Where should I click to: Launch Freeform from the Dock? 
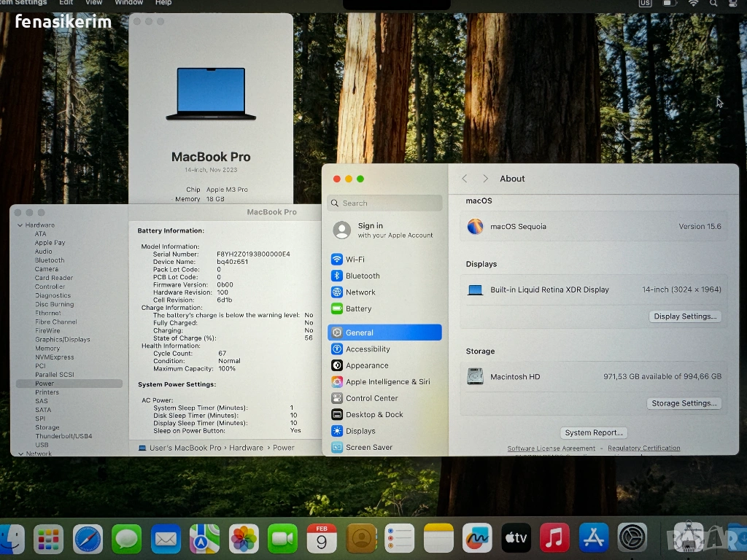(x=477, y=539)
